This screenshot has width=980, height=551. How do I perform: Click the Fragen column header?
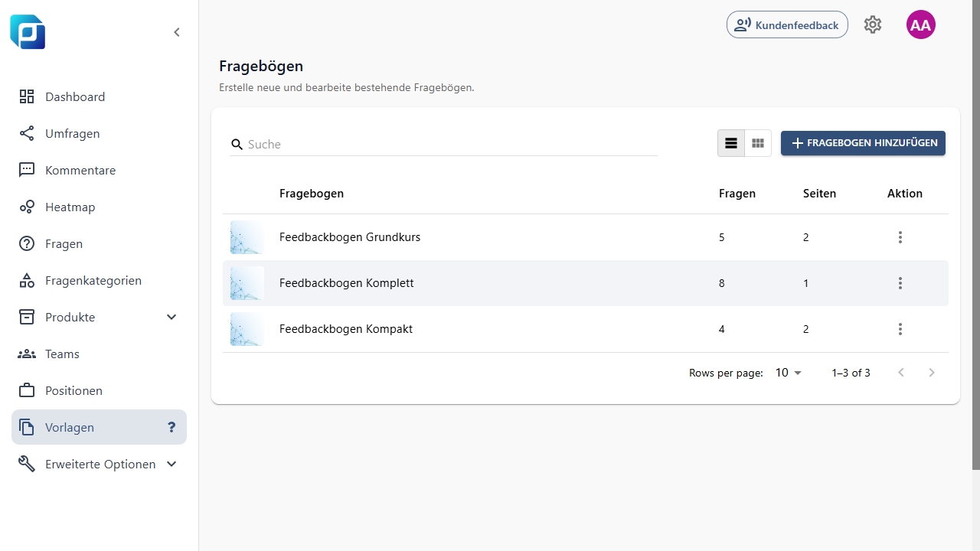tap(737, 194)
